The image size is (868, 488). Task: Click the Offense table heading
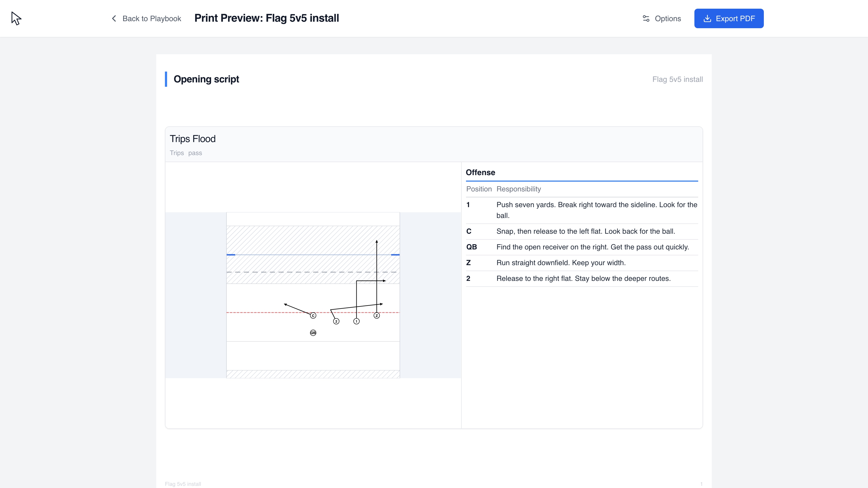(x=480, y=172)
